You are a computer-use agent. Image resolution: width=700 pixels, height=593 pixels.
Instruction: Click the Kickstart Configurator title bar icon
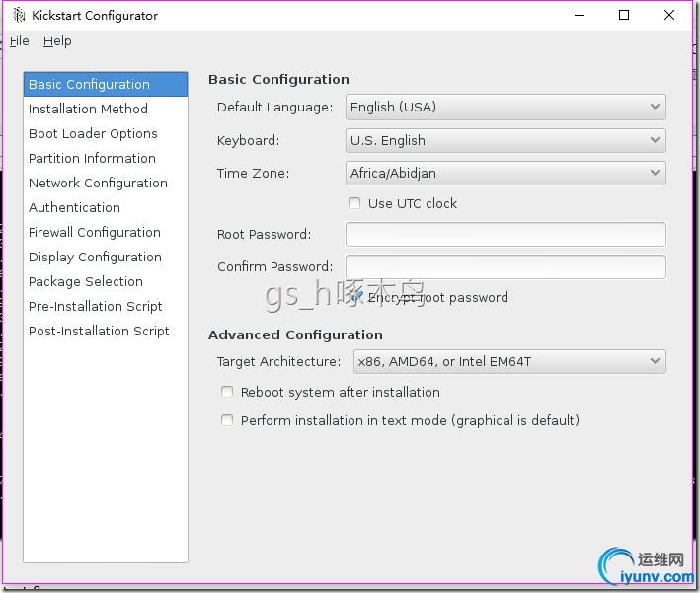pyautogui.click(x=19, y=15)
